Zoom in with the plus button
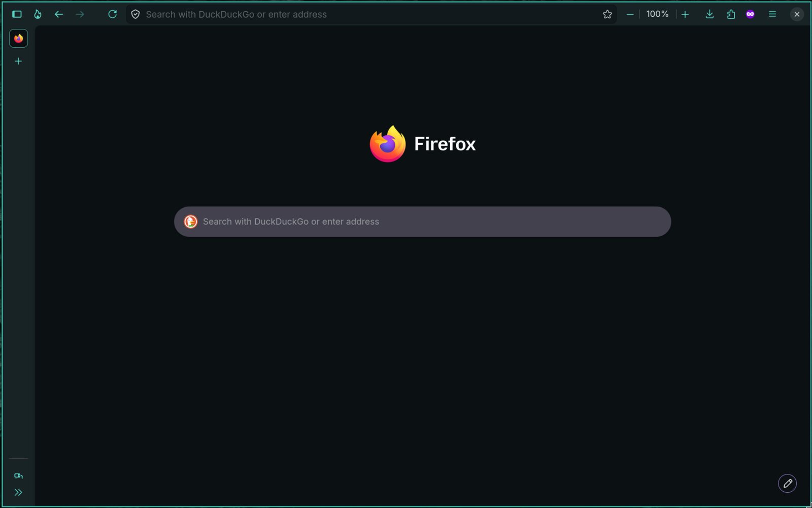 [x=685, y=14]
